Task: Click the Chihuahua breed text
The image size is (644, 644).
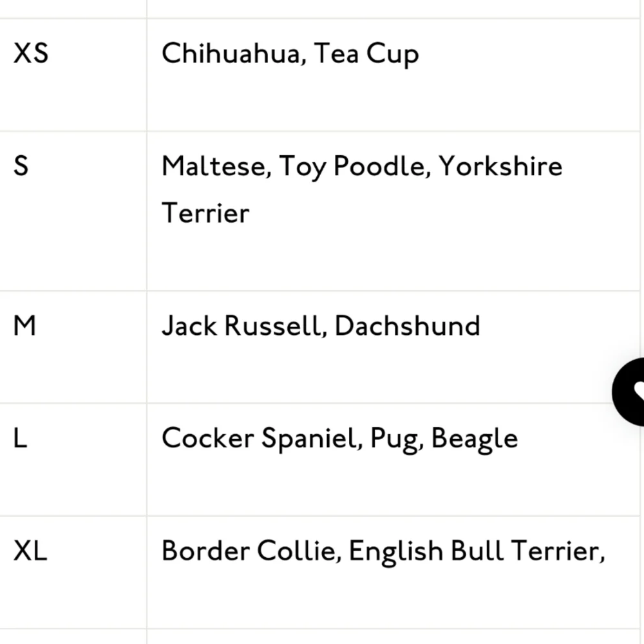Action: [230, 54]
